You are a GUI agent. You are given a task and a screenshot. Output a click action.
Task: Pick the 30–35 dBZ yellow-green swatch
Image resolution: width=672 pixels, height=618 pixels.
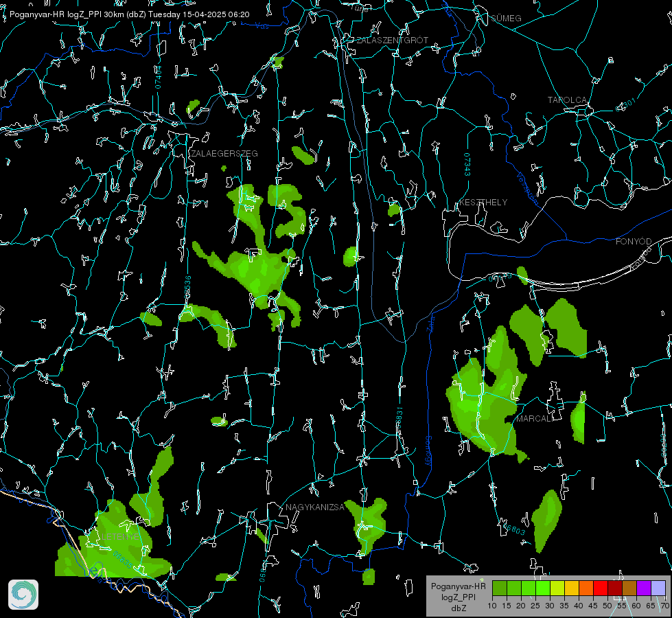tap(557, 588)
